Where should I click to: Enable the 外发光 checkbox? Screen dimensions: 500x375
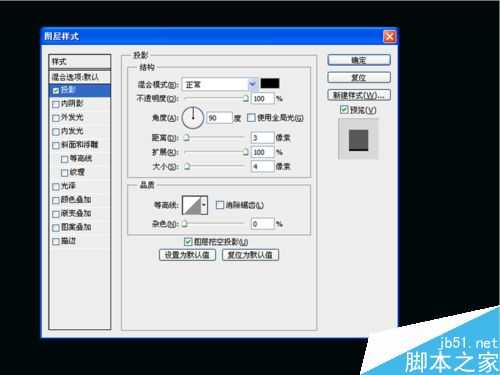point(56,118)
